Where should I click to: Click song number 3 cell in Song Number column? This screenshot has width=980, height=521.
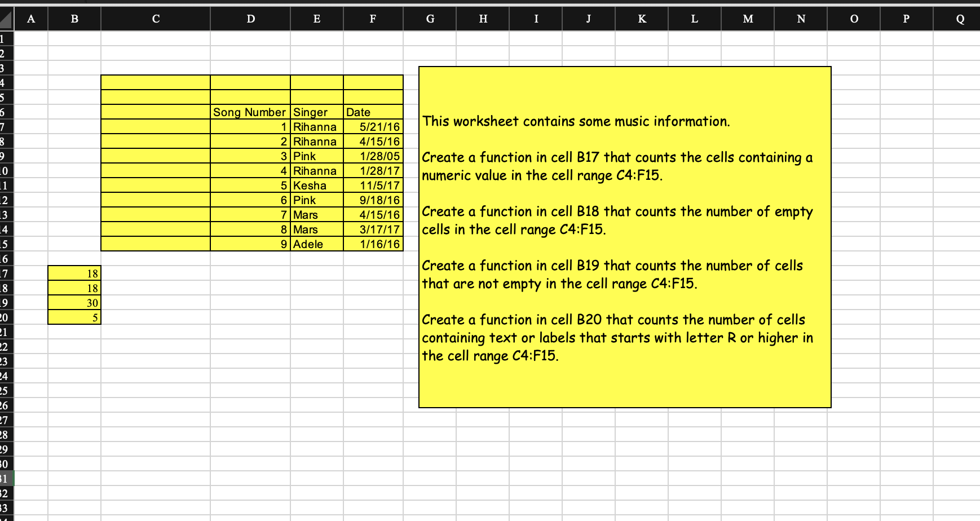point(250,156)
